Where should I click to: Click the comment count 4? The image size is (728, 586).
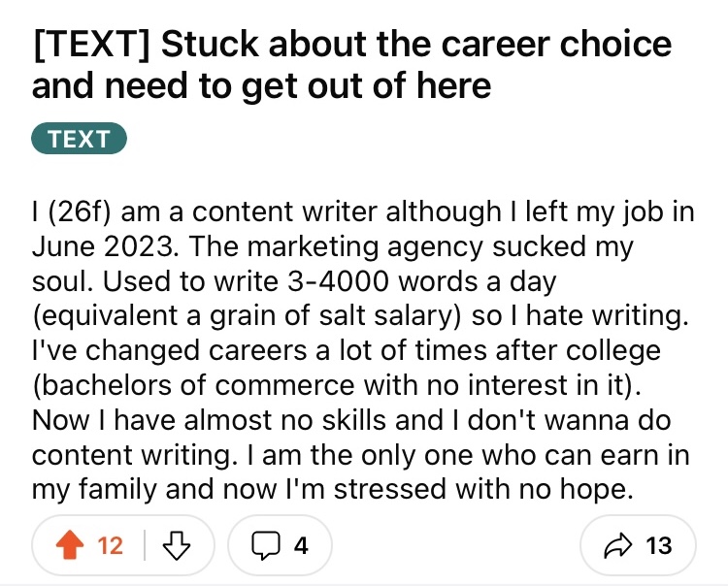(x=301, y=545)
